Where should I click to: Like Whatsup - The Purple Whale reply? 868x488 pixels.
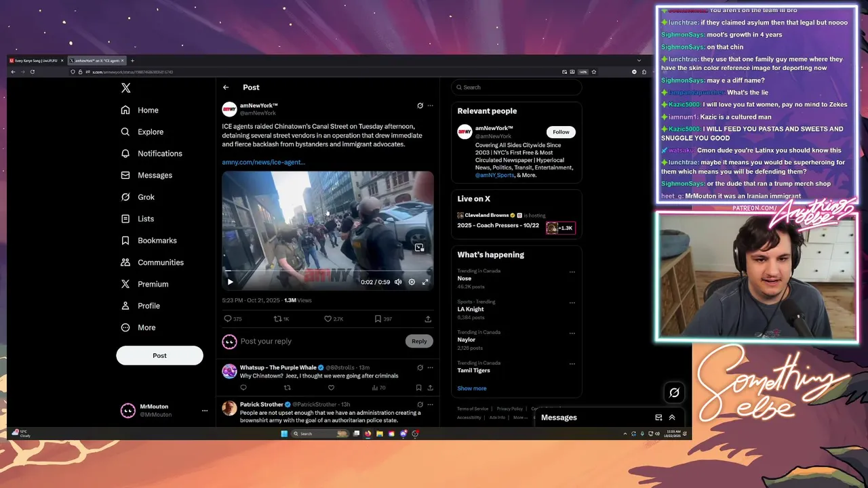tap(331, 388)
